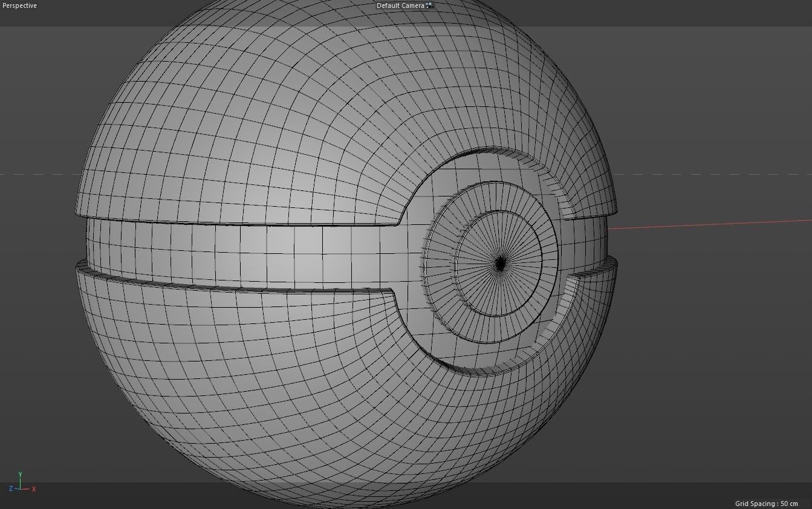
Task: Click the Perspective view label
Action: (x=19, y=5)
